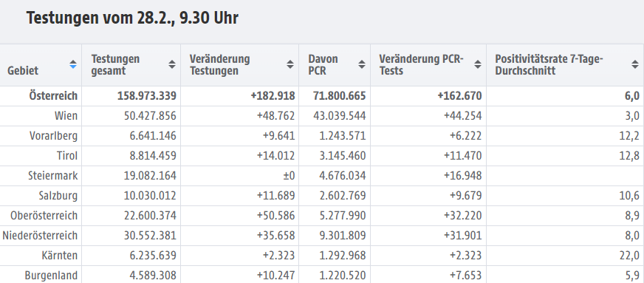
Task: Select the Oberösterreich row label
Action: (x=44, y=216)
